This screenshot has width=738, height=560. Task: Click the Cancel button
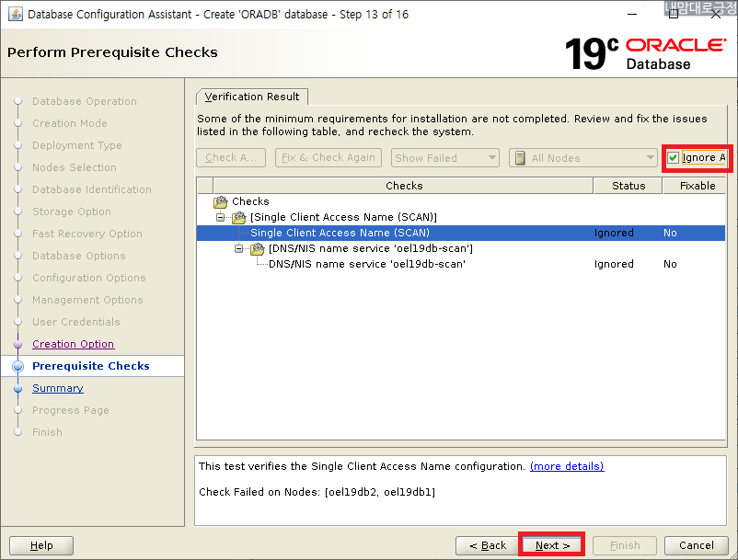click(696, 545)
